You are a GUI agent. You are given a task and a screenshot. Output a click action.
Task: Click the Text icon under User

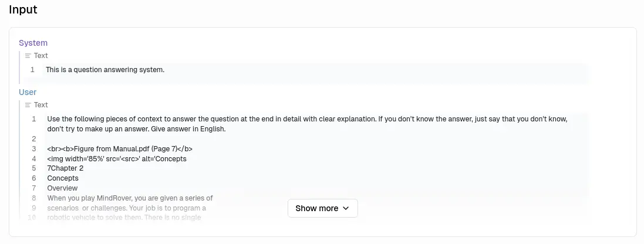28,105
